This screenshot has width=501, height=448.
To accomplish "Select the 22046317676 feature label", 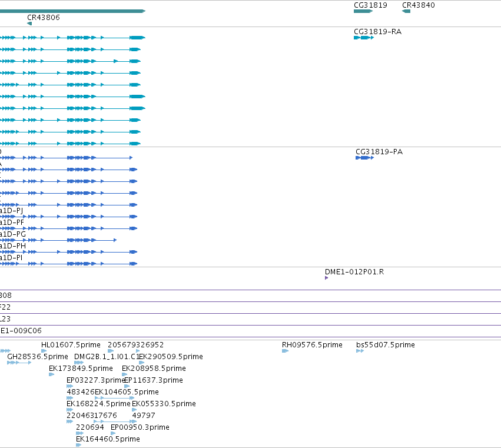I will tap(92, 416).
